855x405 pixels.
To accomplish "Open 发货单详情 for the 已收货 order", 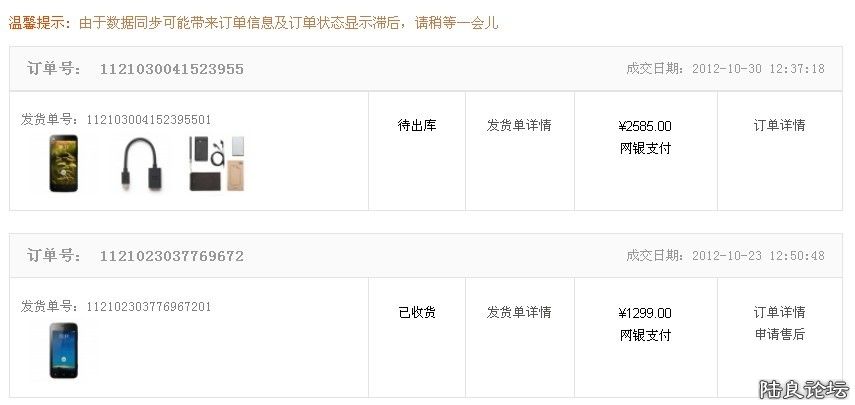I will point(519,313).
